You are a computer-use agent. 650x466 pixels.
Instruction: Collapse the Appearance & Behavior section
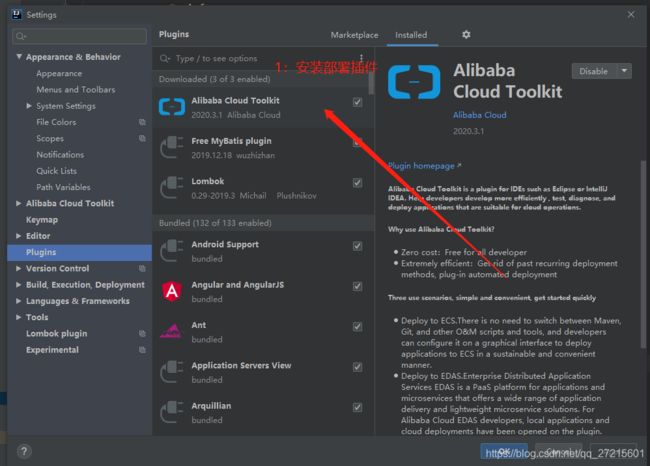point(19,56)
